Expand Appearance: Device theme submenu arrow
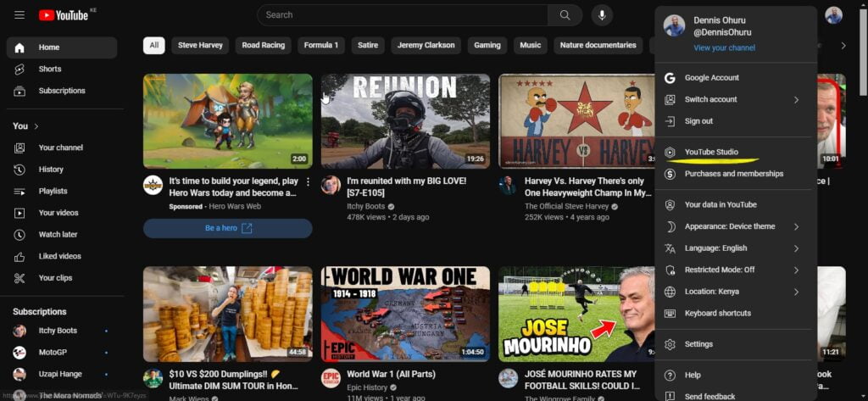 (796, 226)
